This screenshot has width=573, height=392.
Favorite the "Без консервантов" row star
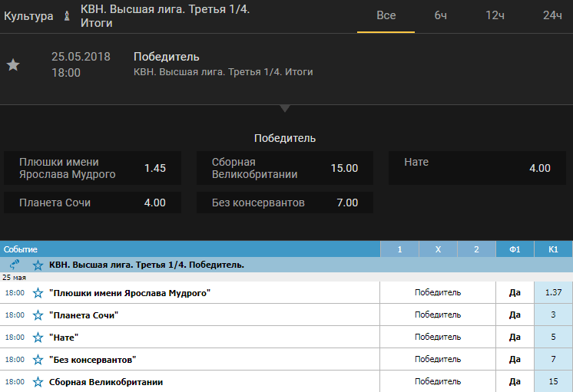(38, 360)
